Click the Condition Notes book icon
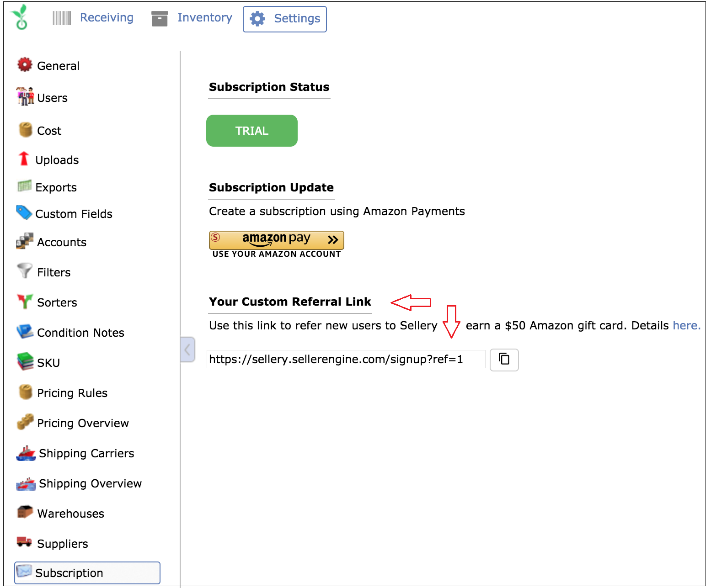The width and height of the screenshot is (711, 588). coord(25,331)
